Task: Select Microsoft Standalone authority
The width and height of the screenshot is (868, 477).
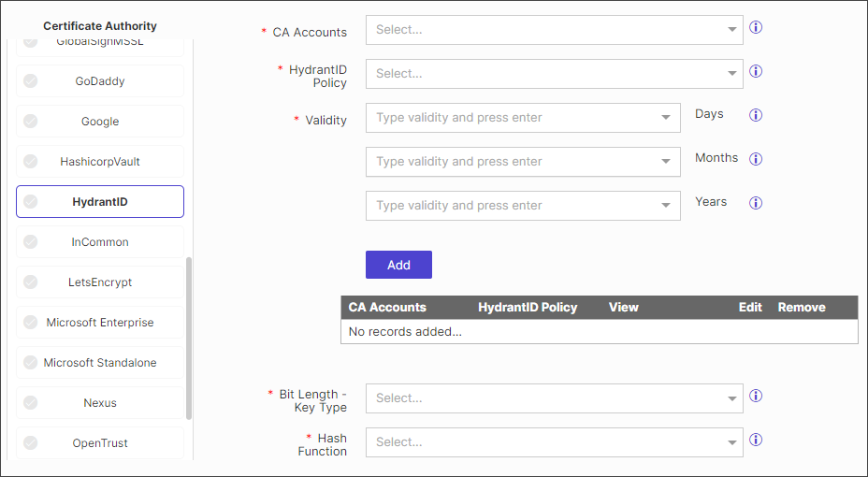Action: coord(100,363)
